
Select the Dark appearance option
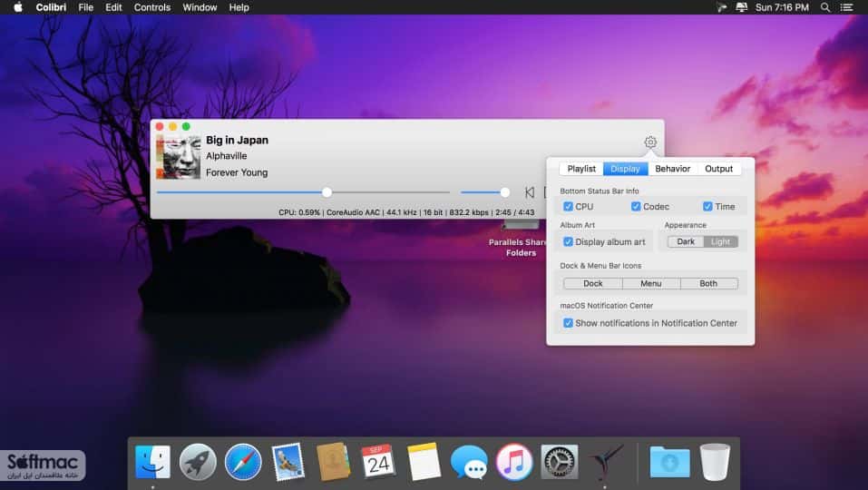(x=686, y=242)
